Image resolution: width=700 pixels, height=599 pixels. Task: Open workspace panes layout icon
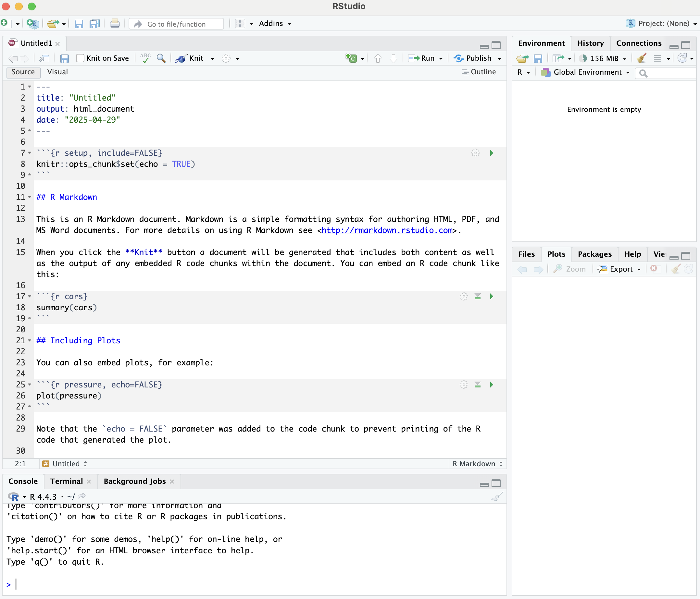pyautogui.click(x=240, y=24)
